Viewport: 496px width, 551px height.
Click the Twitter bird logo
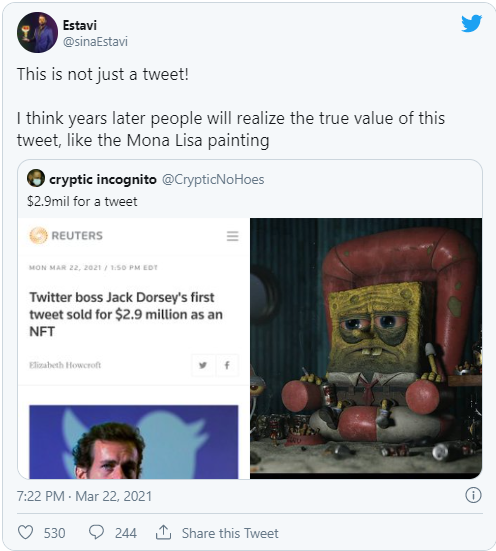point(471,23)
